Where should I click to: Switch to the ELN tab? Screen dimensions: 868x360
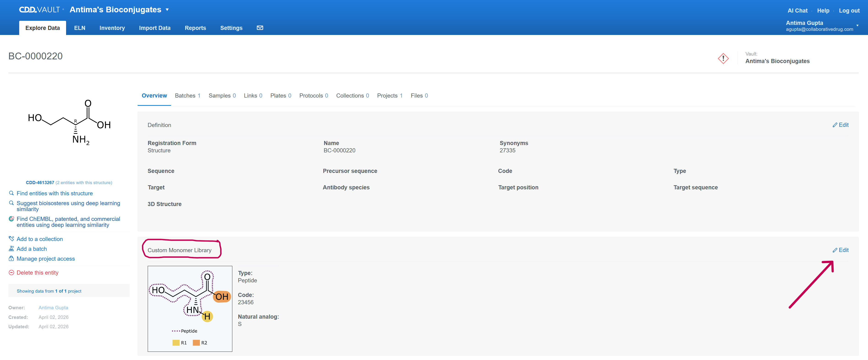80,28
